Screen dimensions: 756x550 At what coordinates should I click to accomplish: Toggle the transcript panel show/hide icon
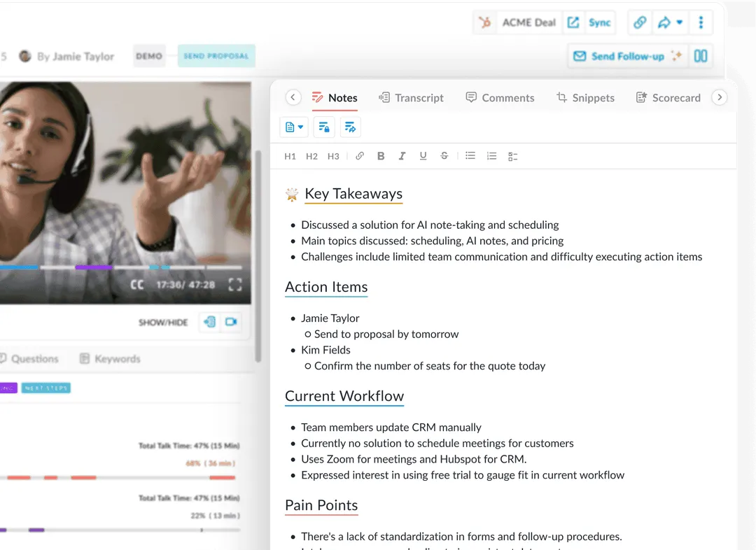tap(210, 321)
